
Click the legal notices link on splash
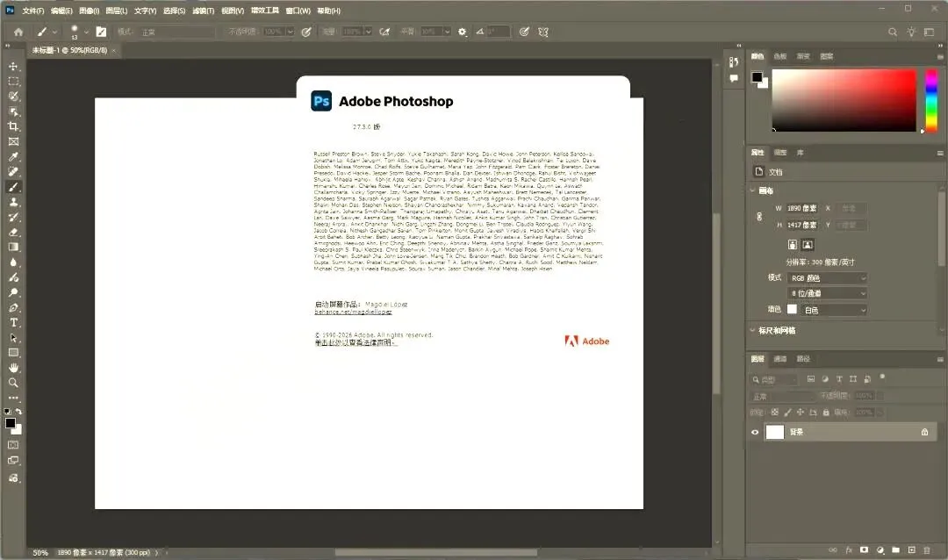tap(355, 343)
